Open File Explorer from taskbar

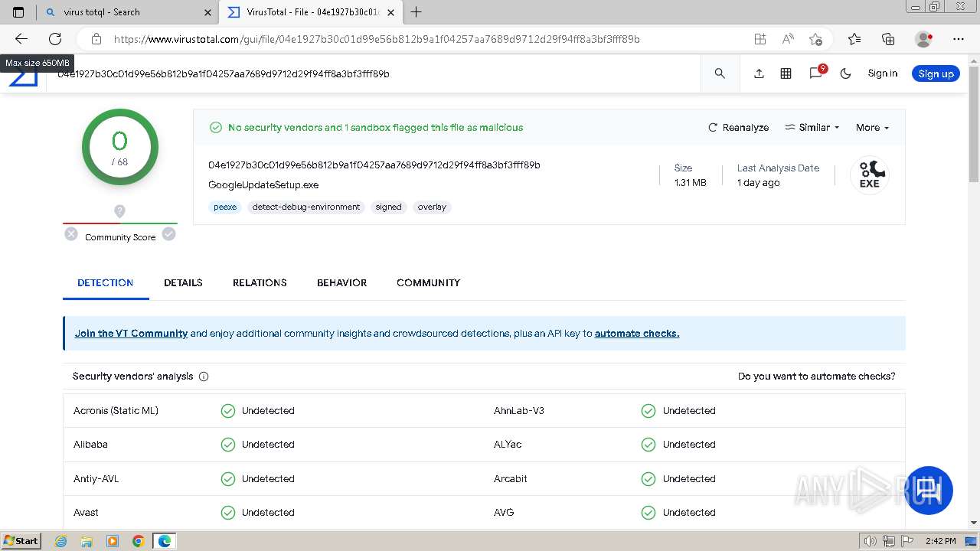pyautogui.click(x=87, y=541)
